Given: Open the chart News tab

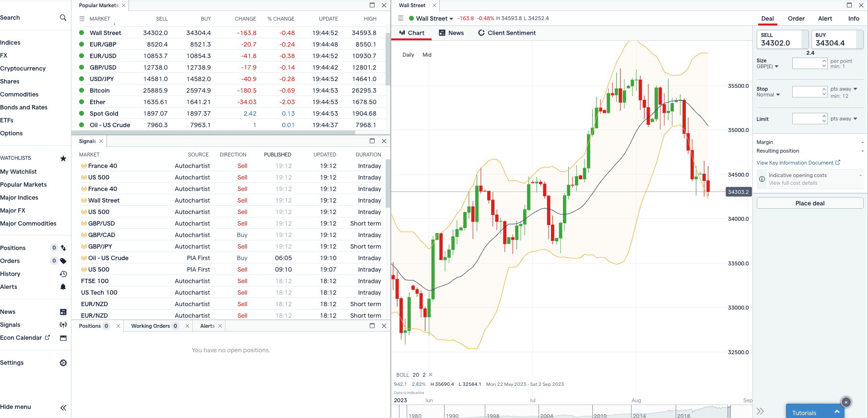Looking at the screenshot, I should point(451,33).
